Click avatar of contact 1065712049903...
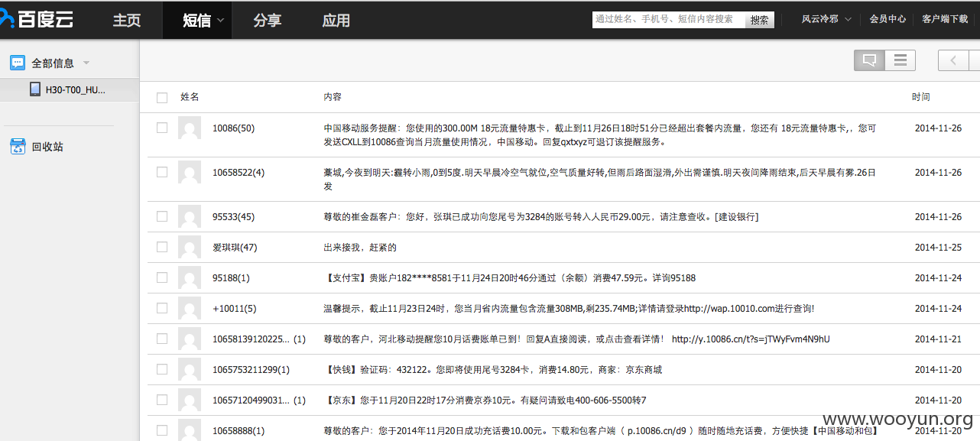The height and width of the screenshot is (441, 980). pyautogui.click(x=190, y=400)
